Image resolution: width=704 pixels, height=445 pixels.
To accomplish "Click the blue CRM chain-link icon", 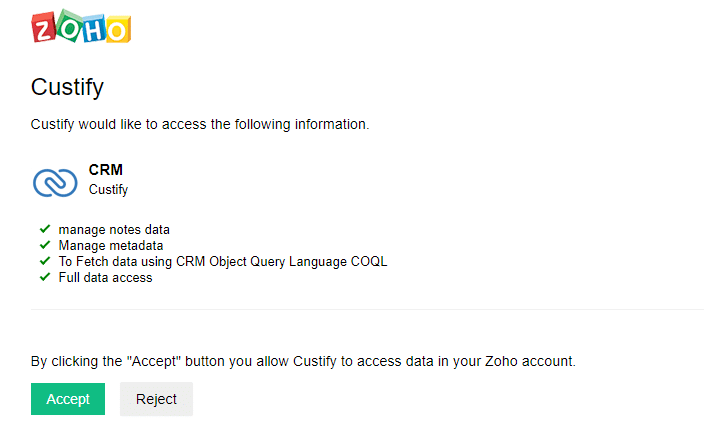I will 55,181.
